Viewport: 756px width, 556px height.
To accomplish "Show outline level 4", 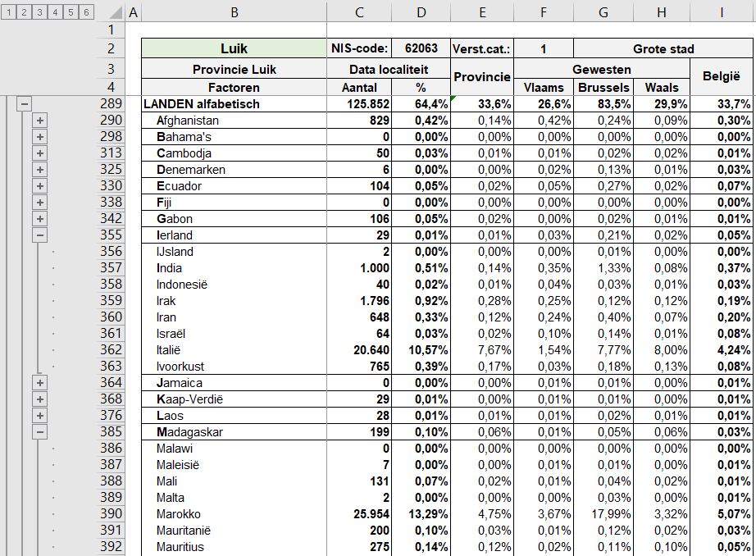I will (x=55, y=12).
